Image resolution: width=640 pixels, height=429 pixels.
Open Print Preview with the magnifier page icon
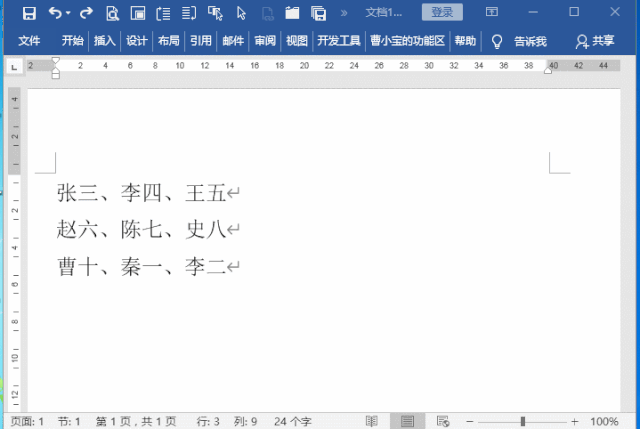112,13
